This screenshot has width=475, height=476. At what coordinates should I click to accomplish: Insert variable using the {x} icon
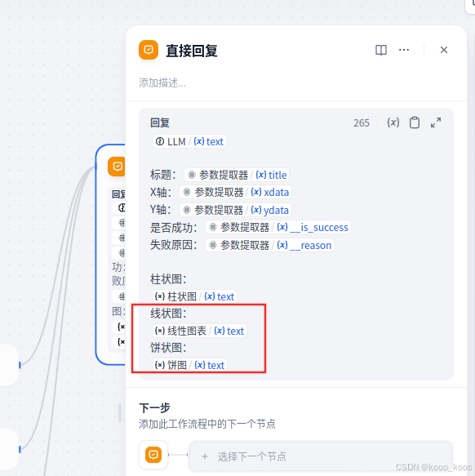coord(393,122)
